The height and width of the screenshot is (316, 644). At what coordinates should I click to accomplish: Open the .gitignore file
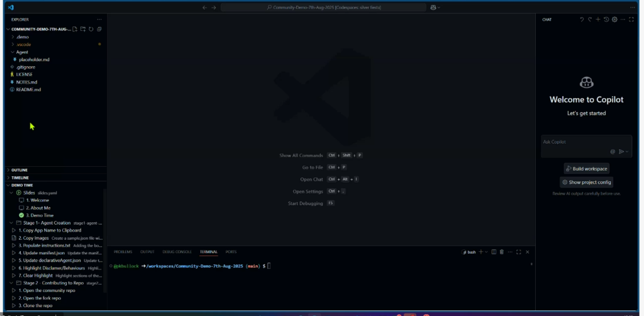(25, 67)
